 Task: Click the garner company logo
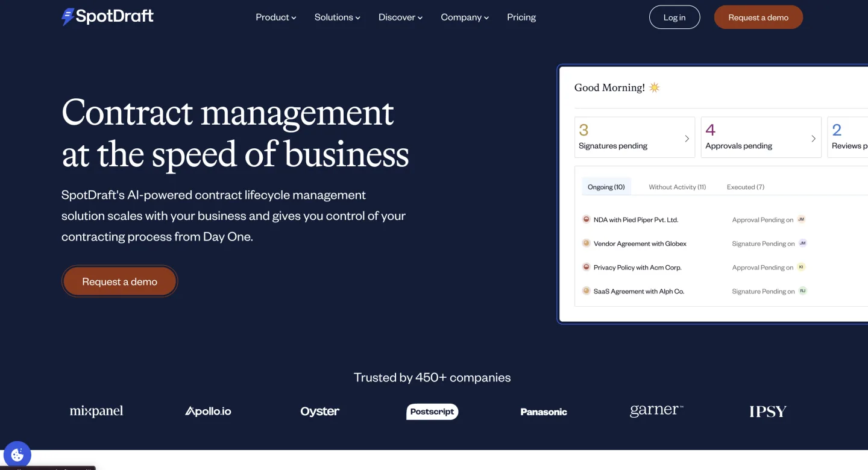coord(656,411)
